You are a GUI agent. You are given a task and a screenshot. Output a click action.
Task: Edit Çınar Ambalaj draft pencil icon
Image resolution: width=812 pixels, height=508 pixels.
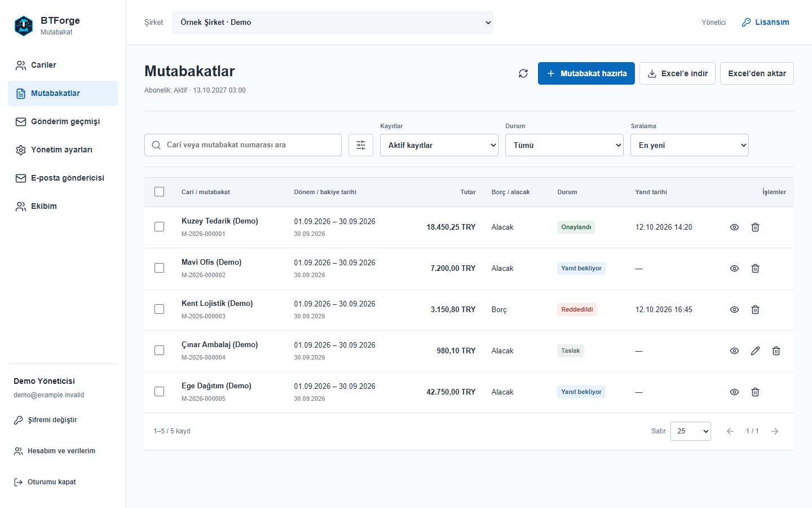click(755, 351)
